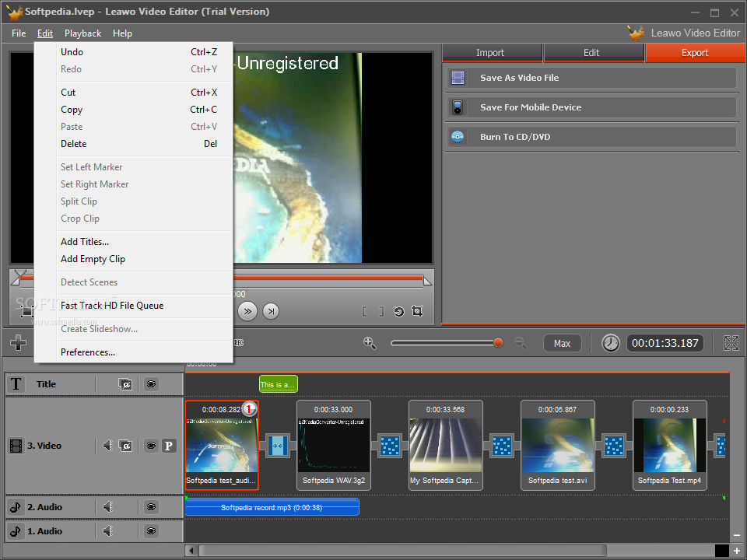Open the Playback menu
Screen dimensions: 747x560
83,33
